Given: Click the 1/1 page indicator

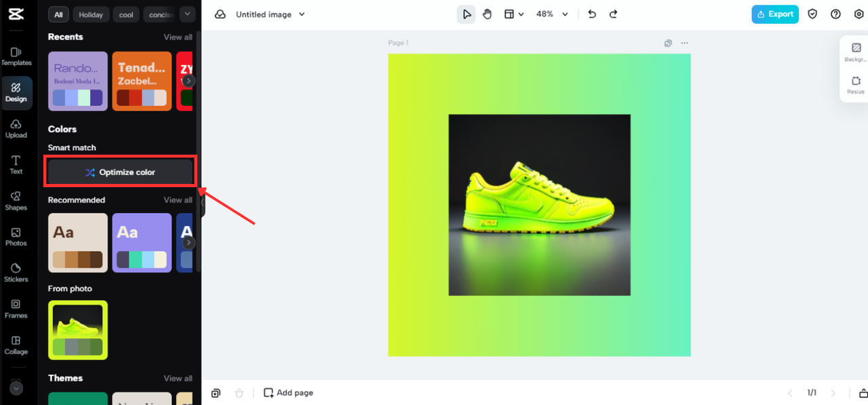Looking at the screenshot, I should 812,393.
